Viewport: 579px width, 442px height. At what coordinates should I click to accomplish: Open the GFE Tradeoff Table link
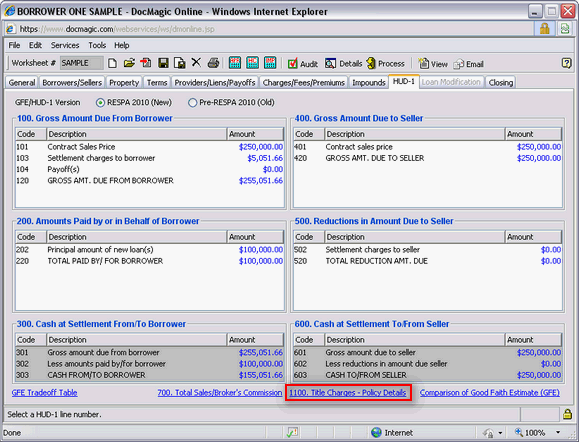pyautogui.click(x=45, y=393)
